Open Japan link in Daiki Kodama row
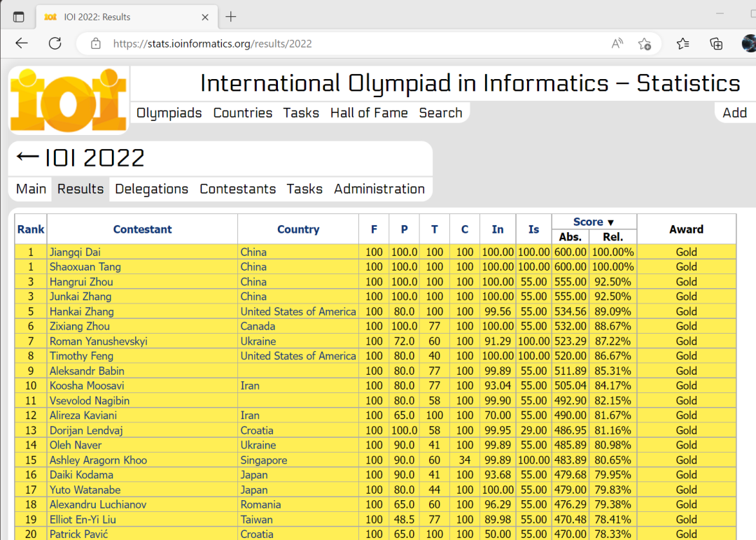756x540 pixels. (x=253, y=474)
